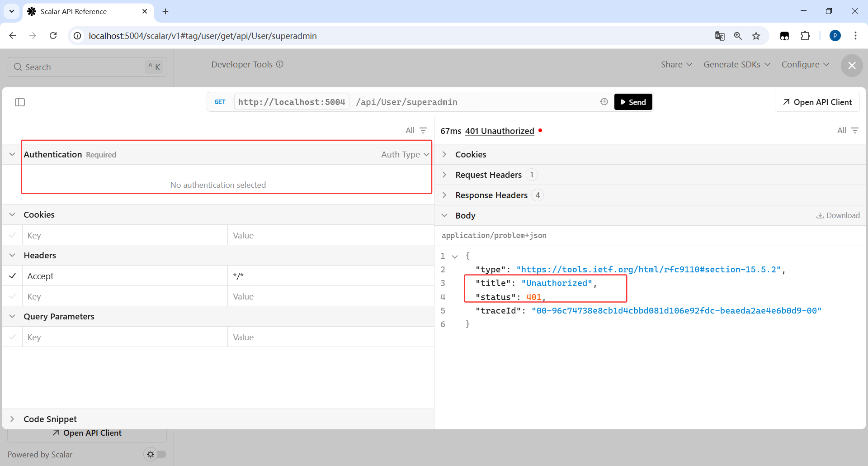Close the Scalar API Reference tab
Viewport: 868px width, 466px height.
pos(145,11)
